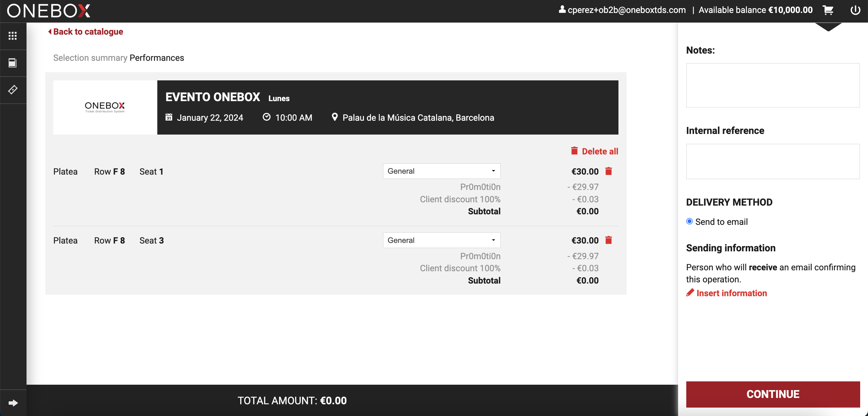This screenshot has width=868, height=416.
Task: Click the power logout icon
Action: tap(855, 10)
